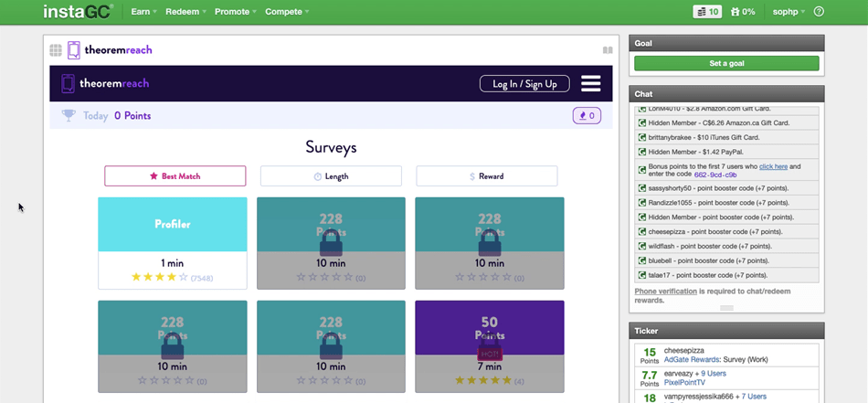
Task: Click the lock on top-right 228 Points survey
Action: [490, 243]
